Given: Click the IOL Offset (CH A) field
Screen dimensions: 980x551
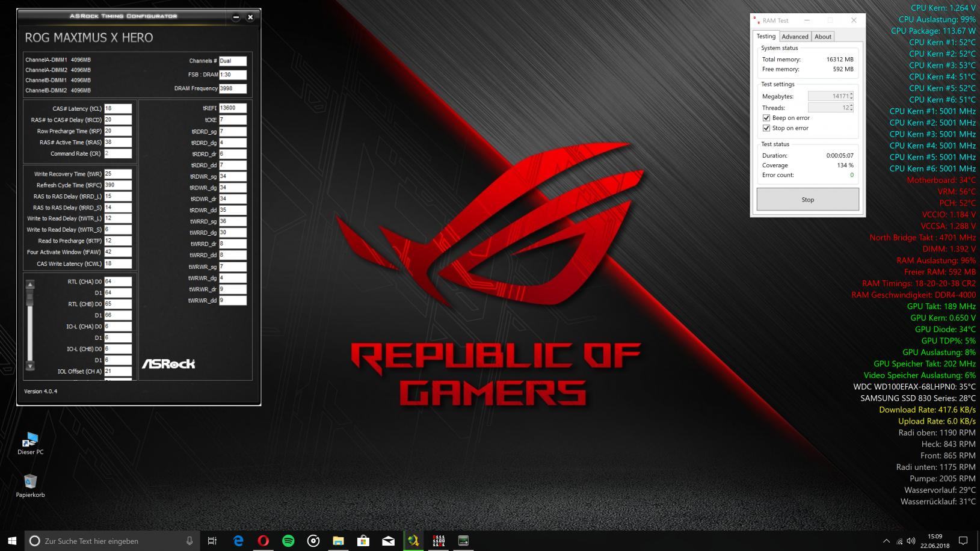Looking at the screenshot, I should click(118, 371).
